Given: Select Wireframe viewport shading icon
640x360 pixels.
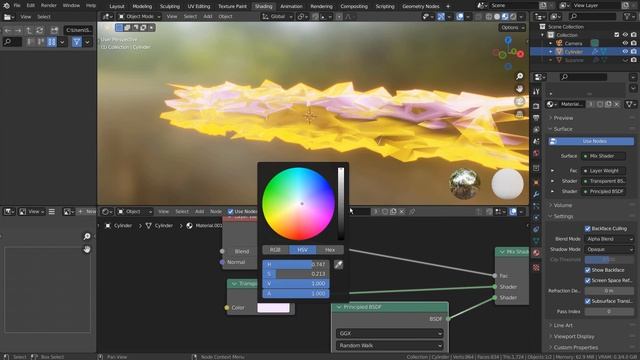Looking at the screenshot, I should (489, 17).
